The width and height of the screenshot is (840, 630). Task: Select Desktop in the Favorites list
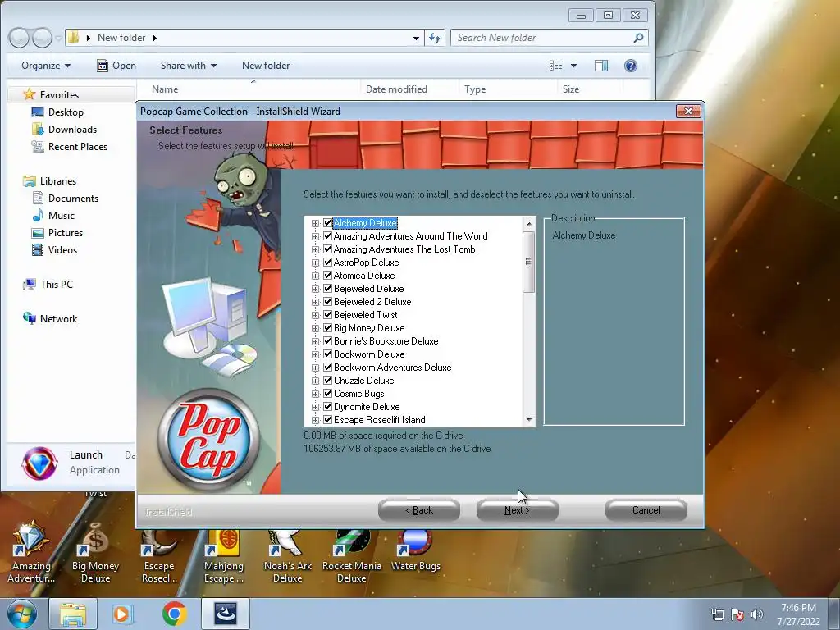click(x=66, y=112)
